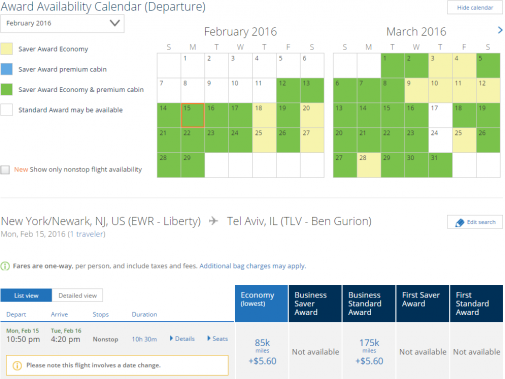Select the List view tab
This screenshot has height=379, width=505.
click(x=26, y=296)
